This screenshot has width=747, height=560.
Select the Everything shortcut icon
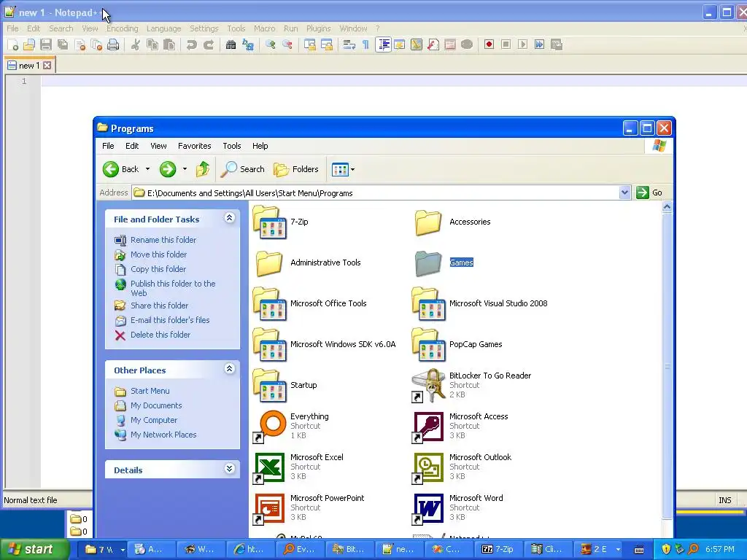(x=270, y=426)
